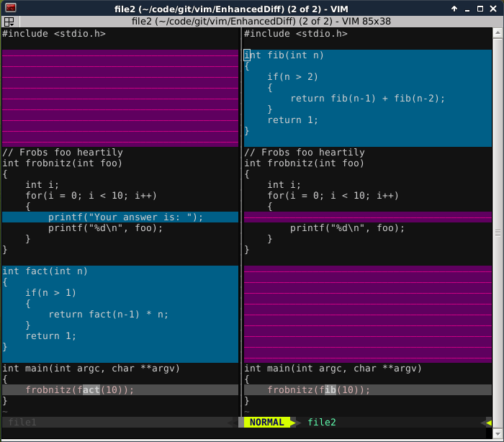Click the yellow triangle on the status line
Viewport: 504px width, 442px height.
[x=489, y=423]
